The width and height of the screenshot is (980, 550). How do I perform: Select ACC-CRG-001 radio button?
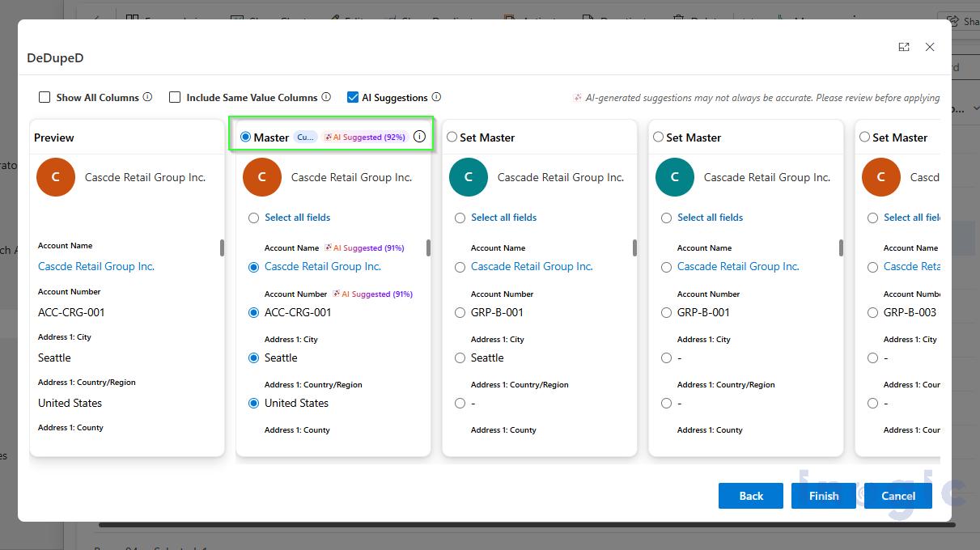[254, 312]
